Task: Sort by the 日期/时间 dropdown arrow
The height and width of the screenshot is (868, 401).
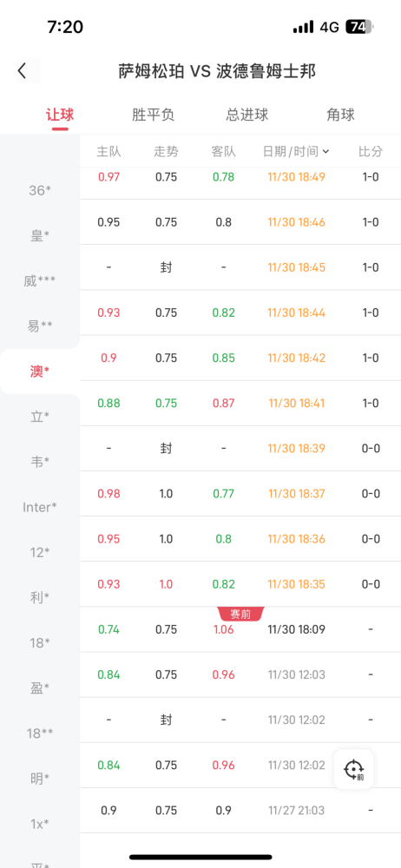Action: point(325,152)
